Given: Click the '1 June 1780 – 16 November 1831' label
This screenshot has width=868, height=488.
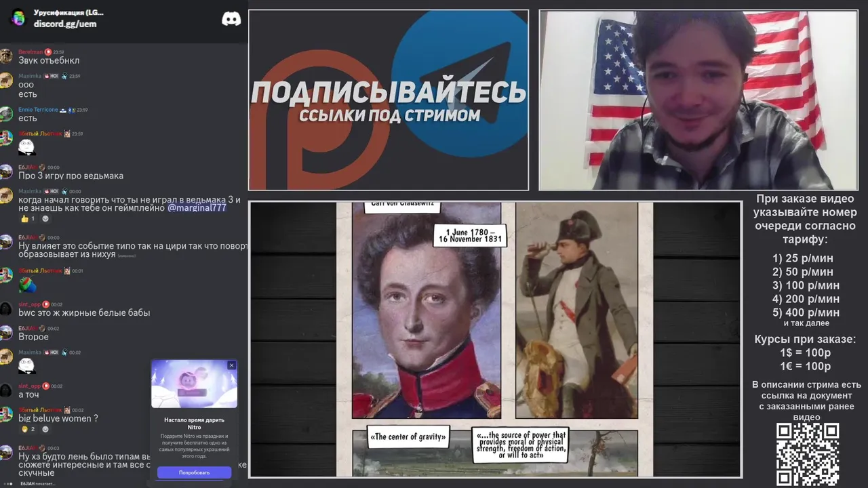Looking at the screenshot, I should click(469, 235).
